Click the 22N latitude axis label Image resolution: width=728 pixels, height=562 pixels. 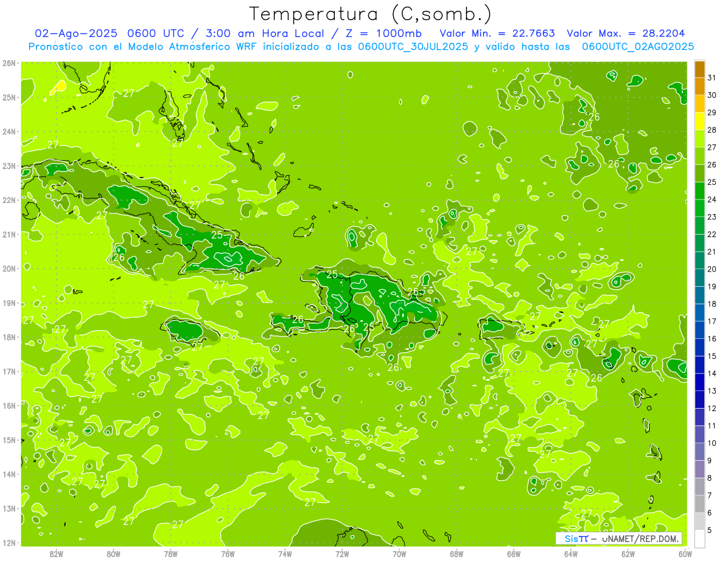click(x=9, y=200)
